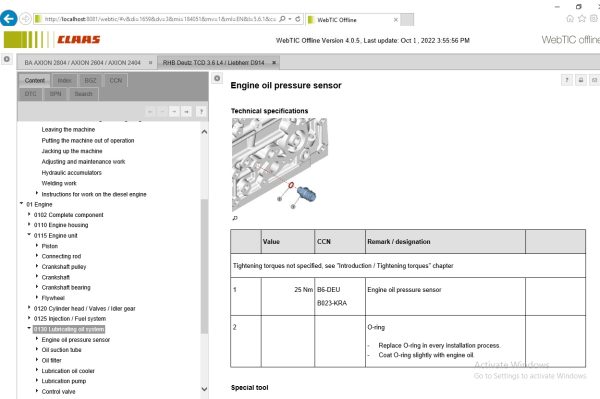Expand the 0110 Engine housing node
600x399 pixels.
tap(29, 225)
